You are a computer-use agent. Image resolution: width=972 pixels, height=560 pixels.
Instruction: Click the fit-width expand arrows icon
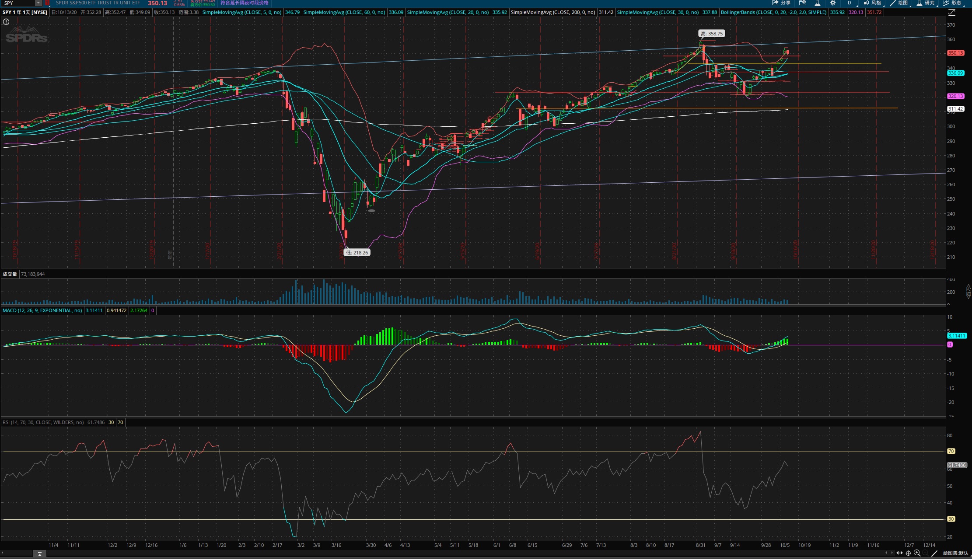coord(899,553)
